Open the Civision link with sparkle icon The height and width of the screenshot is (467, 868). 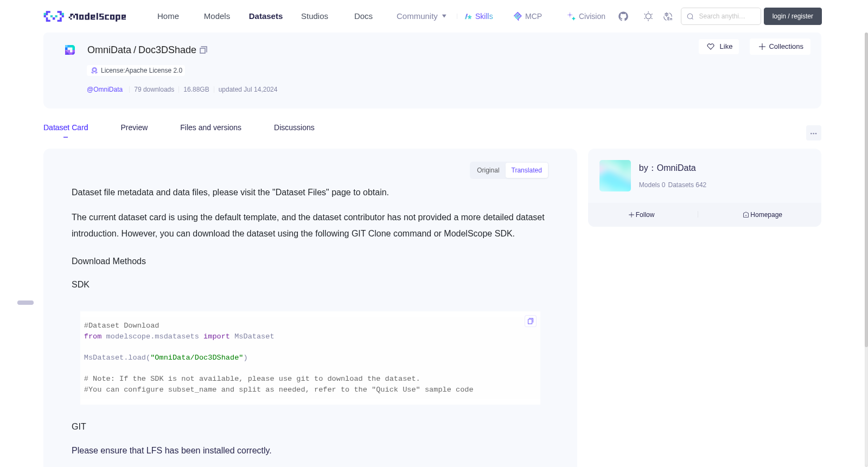click(x=586, y=16)
